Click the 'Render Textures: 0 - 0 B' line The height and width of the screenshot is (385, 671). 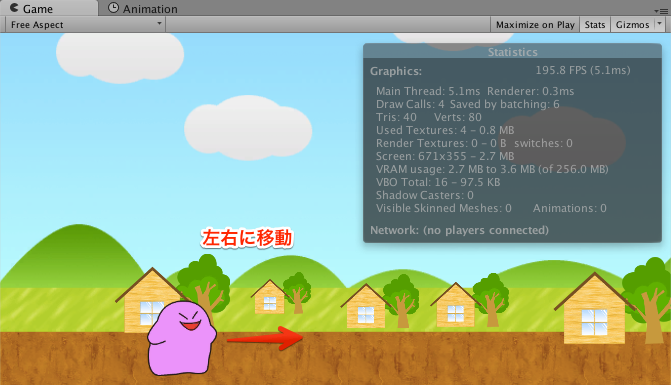pos(441,143)
